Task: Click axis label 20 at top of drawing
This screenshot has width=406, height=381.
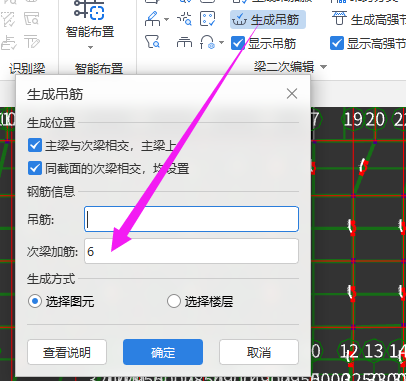Action: point(375,119)
